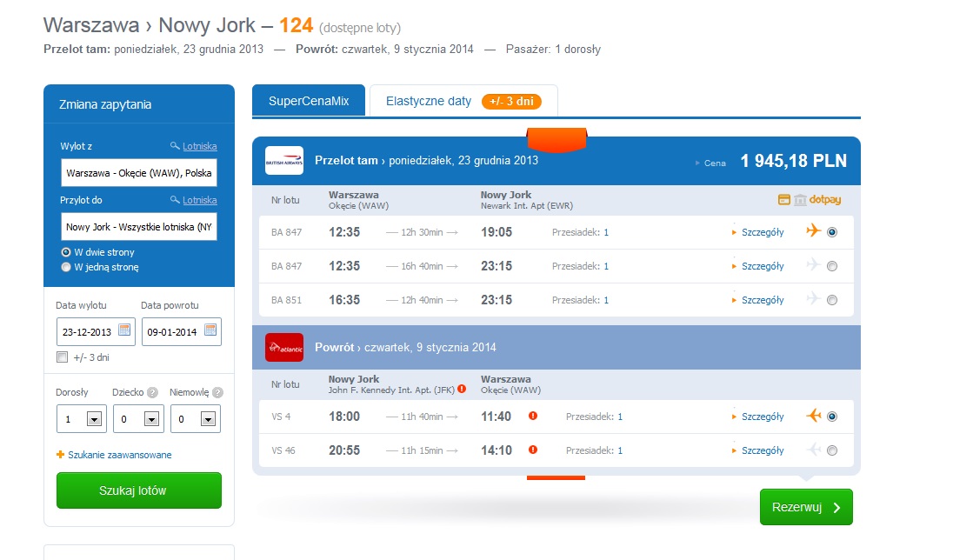
Task: Open the departure date calendar icon
Action: click(x=124, y=330)
